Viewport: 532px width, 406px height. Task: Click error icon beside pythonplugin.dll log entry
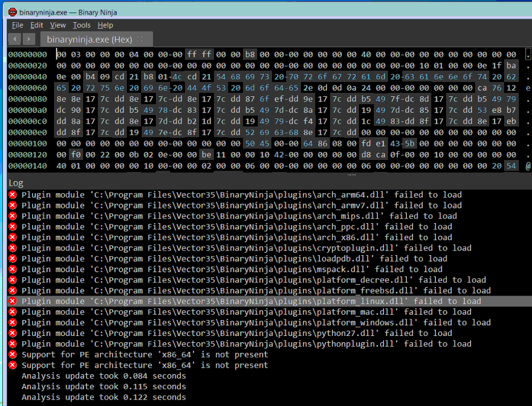[13, 344]
